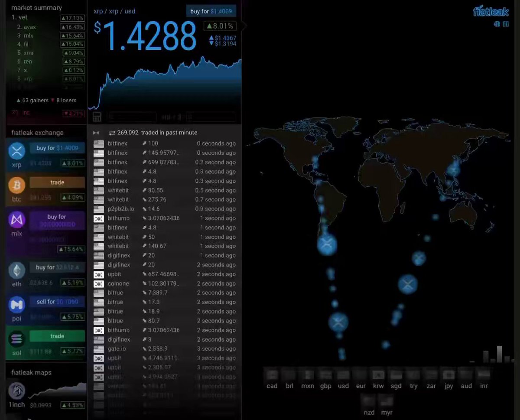The width and height of the screenshot is (520, 420).
Task: Click the 1inch mini chart in fiatleak maps
Action: coord(57,391)
